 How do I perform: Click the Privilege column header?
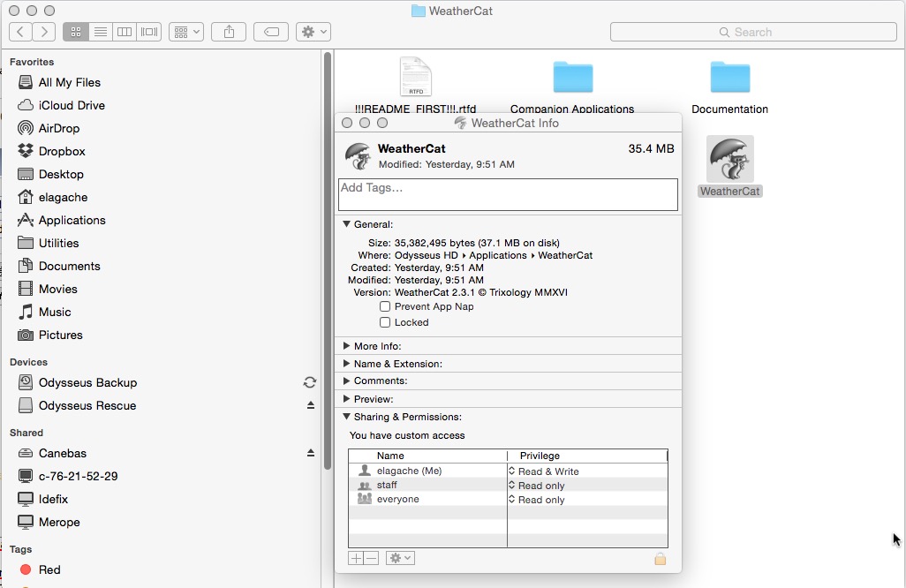pyautogui.click(x=587, y=456)
